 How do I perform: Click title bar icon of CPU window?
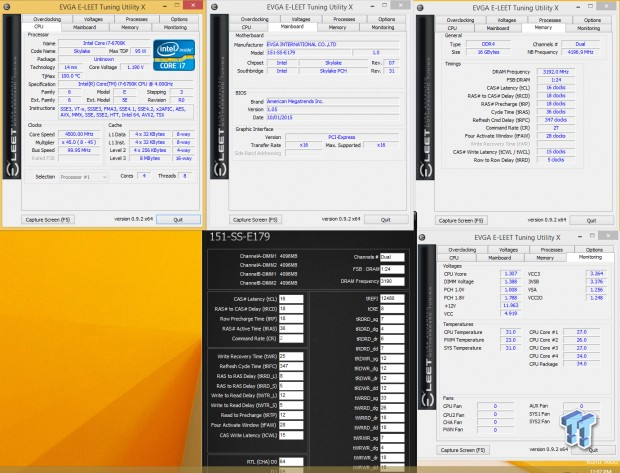pyautogui.click(x=7, y=7)
